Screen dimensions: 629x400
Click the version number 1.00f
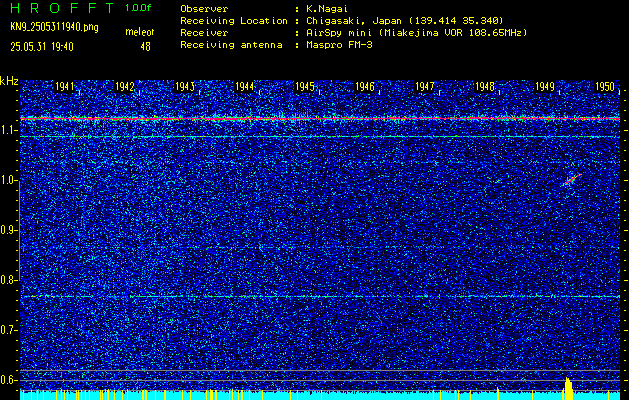(x=138, y=8)
